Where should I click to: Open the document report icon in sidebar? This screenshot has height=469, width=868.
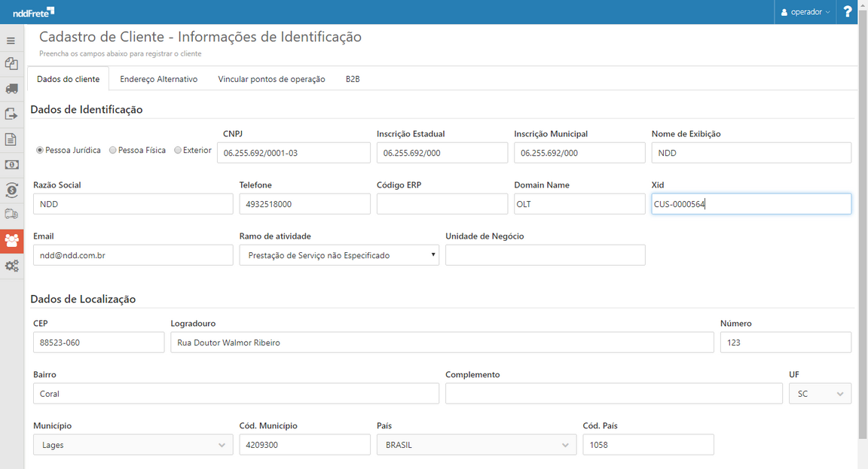click(11, 139)
